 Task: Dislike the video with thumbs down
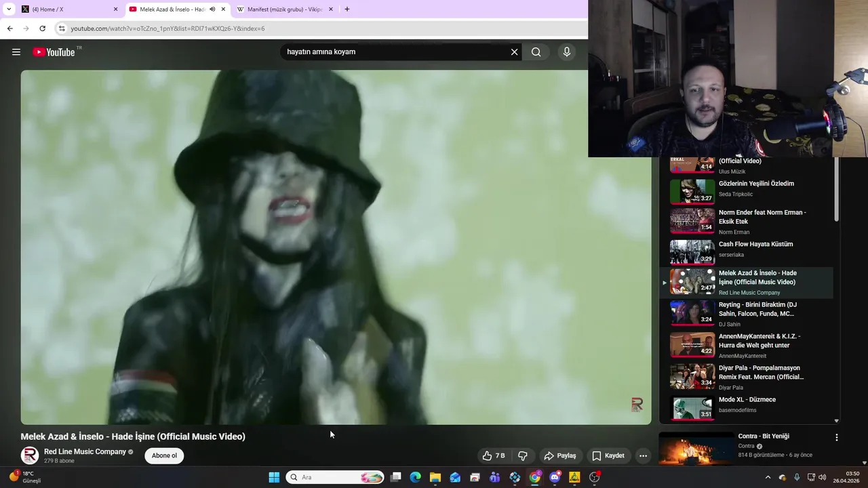pos(522,455)
